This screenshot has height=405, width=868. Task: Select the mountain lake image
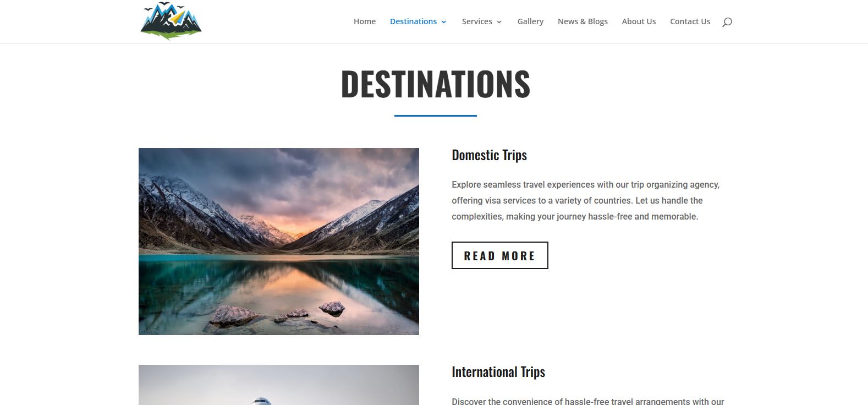(279, 242)
